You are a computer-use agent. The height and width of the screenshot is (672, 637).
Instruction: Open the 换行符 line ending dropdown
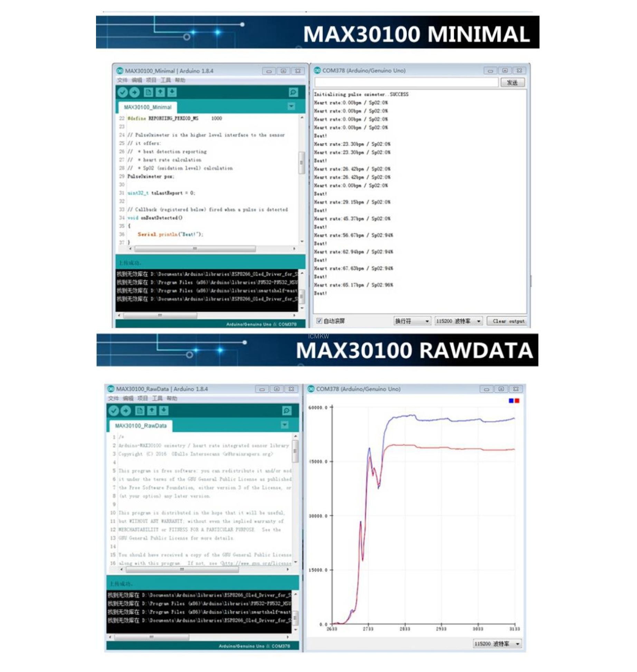412,321
